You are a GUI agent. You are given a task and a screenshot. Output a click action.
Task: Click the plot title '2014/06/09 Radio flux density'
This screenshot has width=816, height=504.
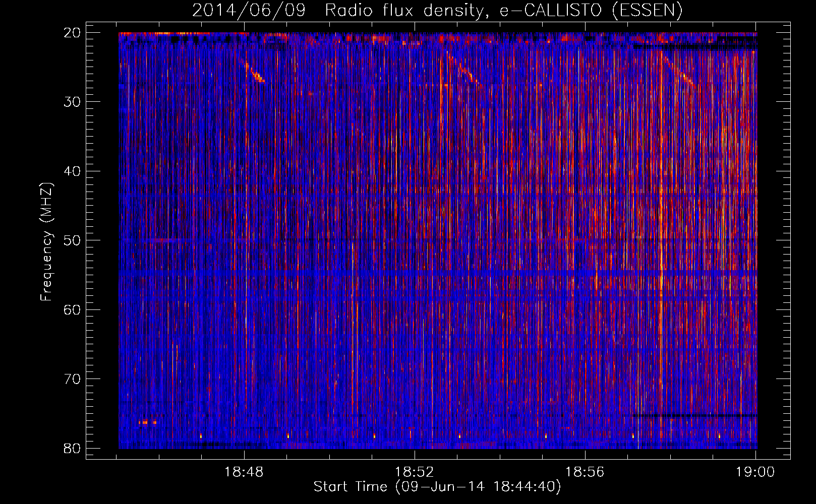click(437, 11)
